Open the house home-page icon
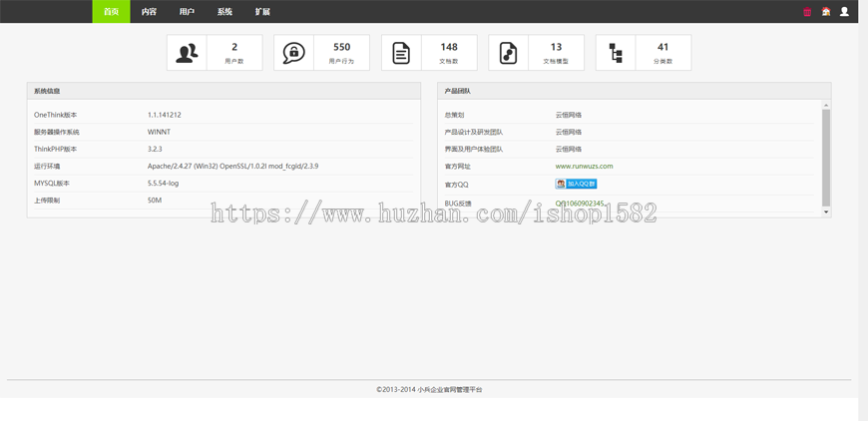Screen dimensions: 868x421 pos(826,12)
